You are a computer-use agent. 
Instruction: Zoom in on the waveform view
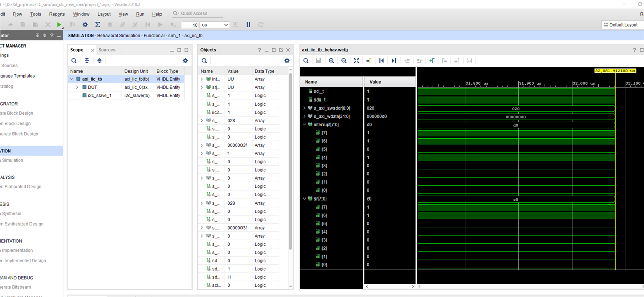331,61
